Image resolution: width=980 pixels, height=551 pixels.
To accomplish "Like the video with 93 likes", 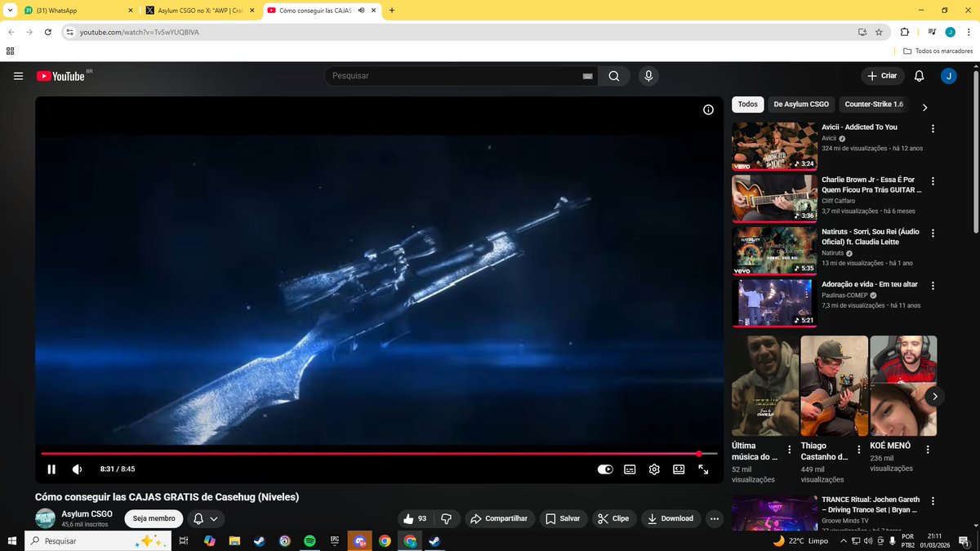I will (x=415, y=518).
